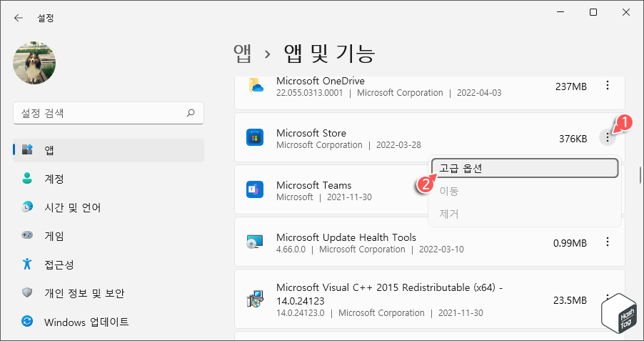644x341 pixels.
Task: Select 앱 in the sidebar
Action: click(x=109, y=150)
